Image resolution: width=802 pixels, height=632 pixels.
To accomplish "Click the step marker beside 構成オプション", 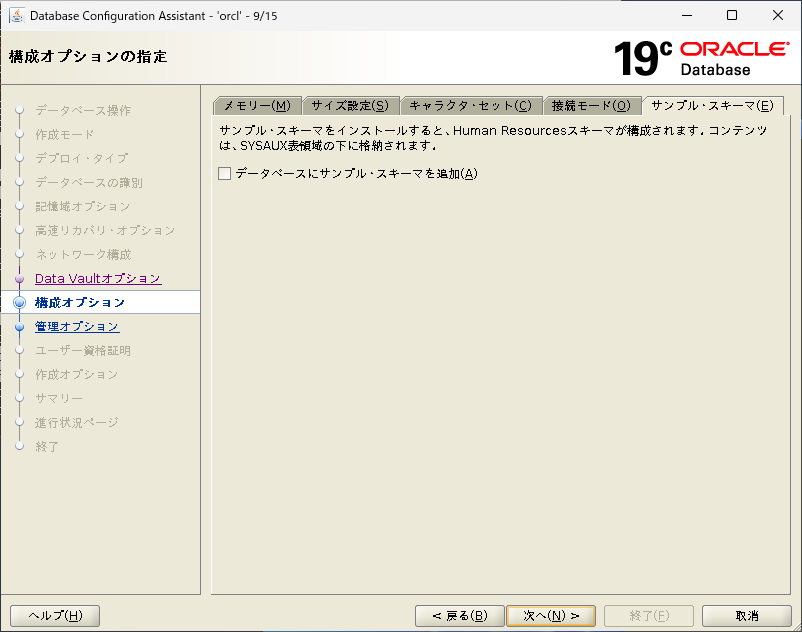I will tap(18, 302).
